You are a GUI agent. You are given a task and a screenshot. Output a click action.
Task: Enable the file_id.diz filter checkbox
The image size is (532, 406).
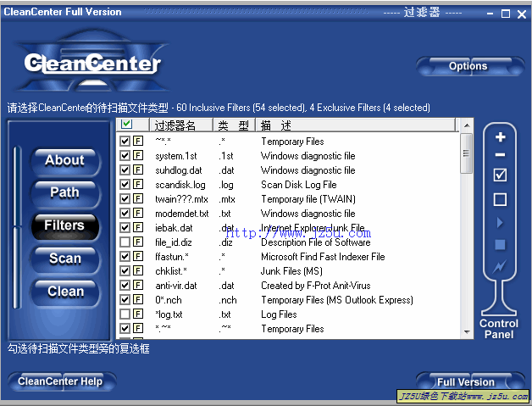125,242
